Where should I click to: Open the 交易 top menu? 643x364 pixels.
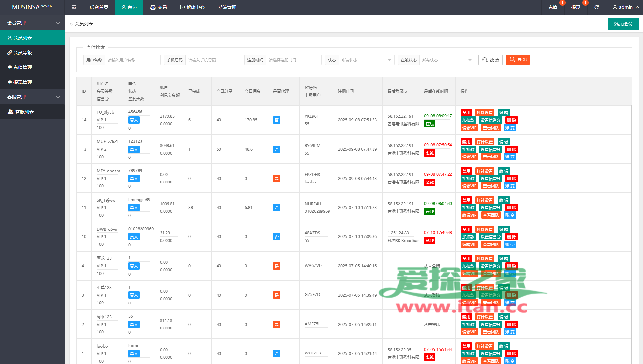coord(158,7)
